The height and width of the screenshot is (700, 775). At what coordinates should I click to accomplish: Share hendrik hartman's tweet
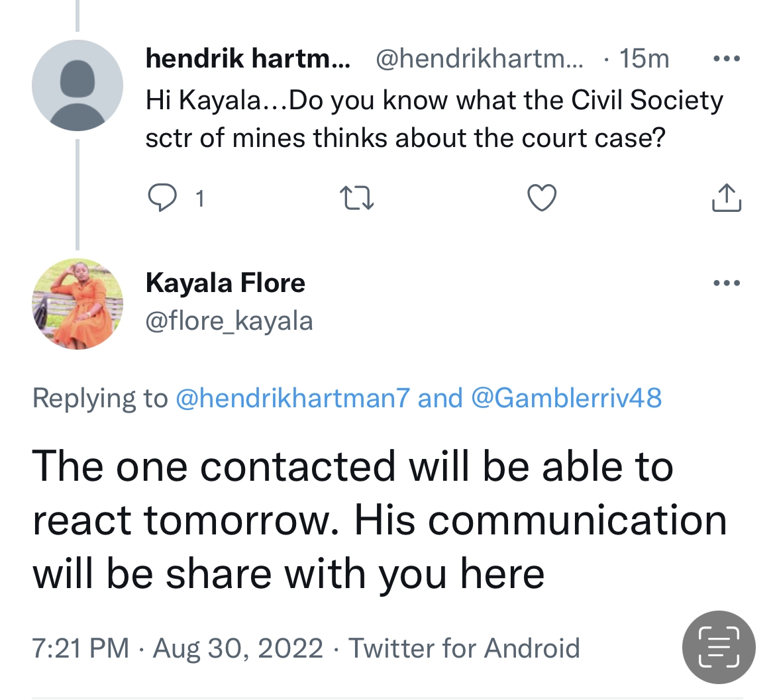pos(726,197)
